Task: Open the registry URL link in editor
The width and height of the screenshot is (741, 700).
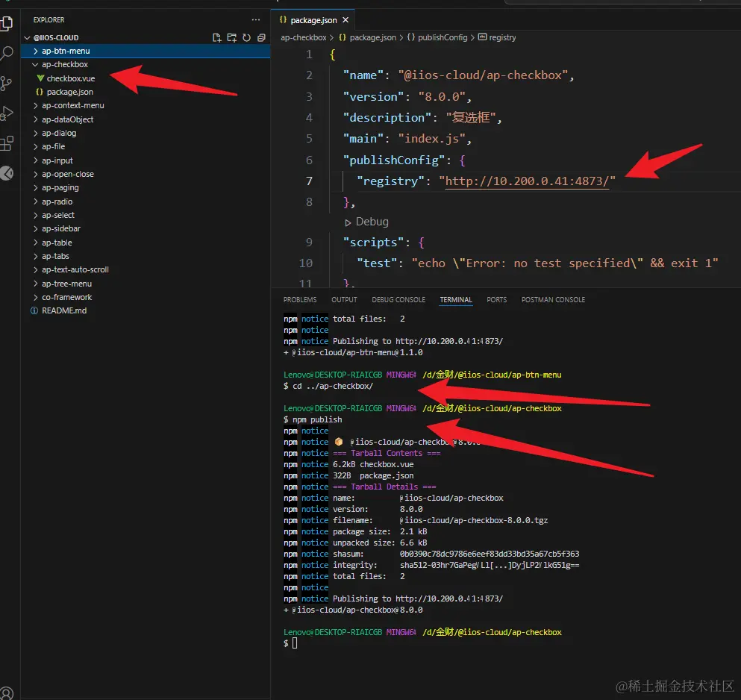Action: [x=527, y=181]
